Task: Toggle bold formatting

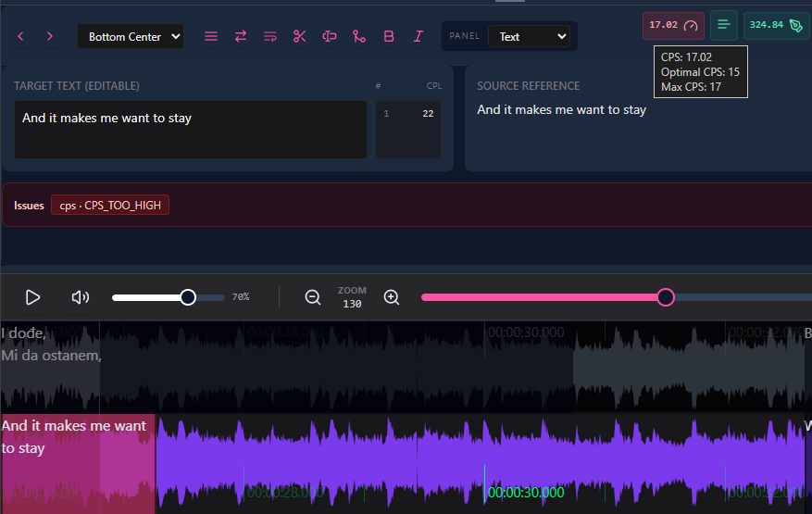Action: click(x=388, y=36)
